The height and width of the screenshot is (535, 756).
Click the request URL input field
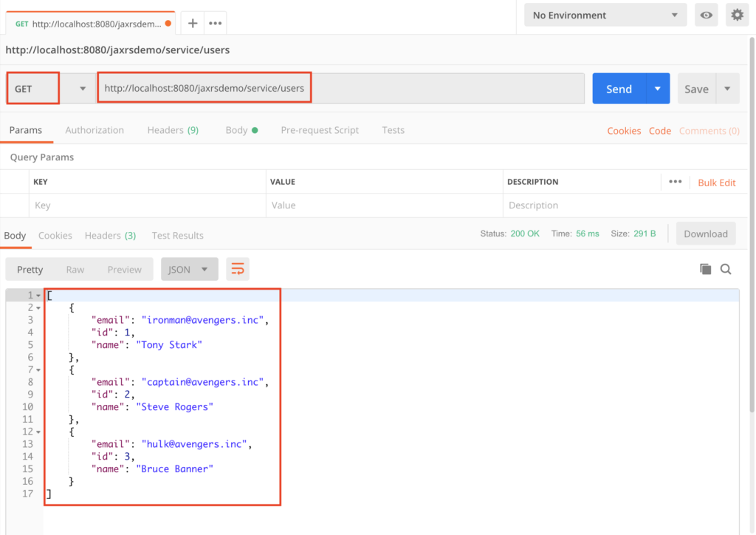(x=295, y=87)
